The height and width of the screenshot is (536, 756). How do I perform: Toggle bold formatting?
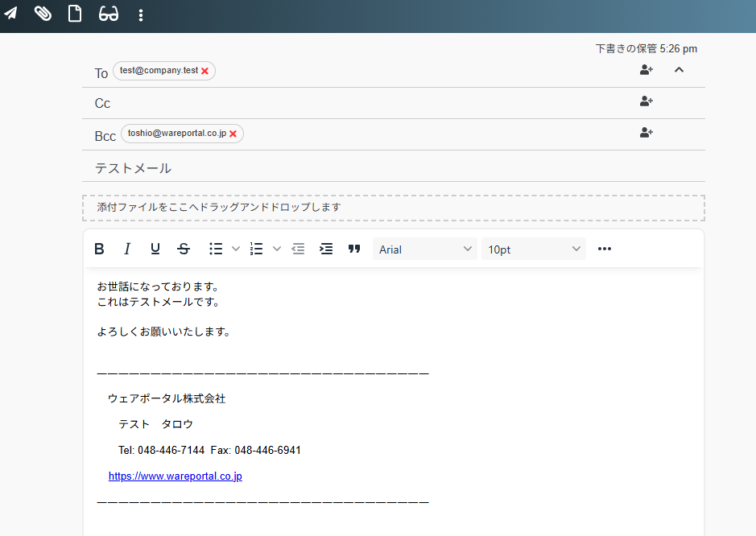point(99,249)
